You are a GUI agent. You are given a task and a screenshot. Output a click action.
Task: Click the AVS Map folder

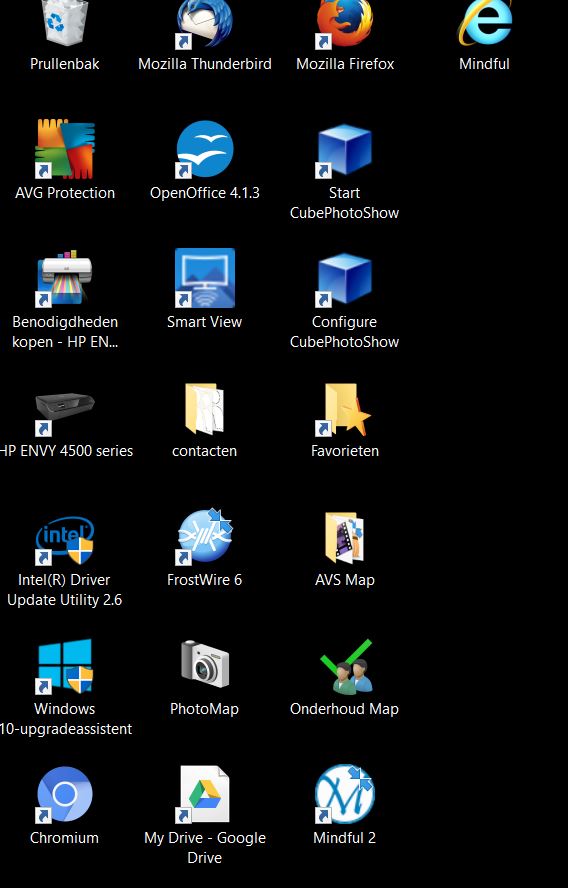[x=344, y=538]
